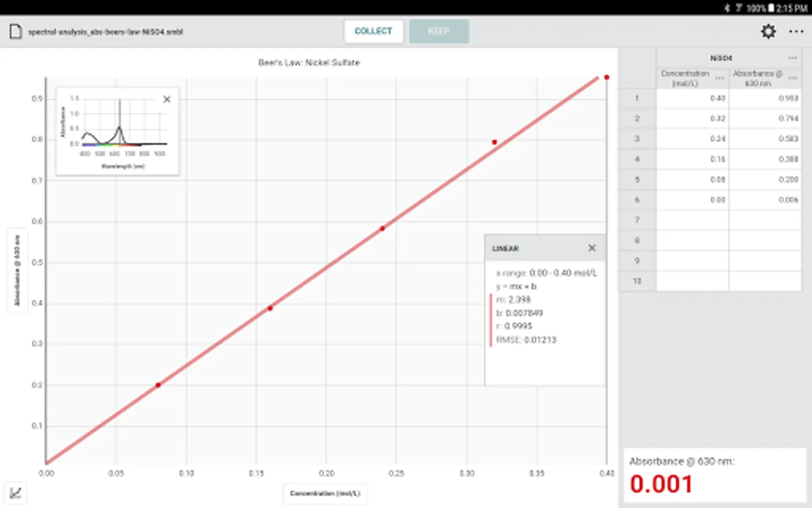Close the LINEAR fit panel
The width and height of the screenshot is (812, 508).
pos(592,248)
